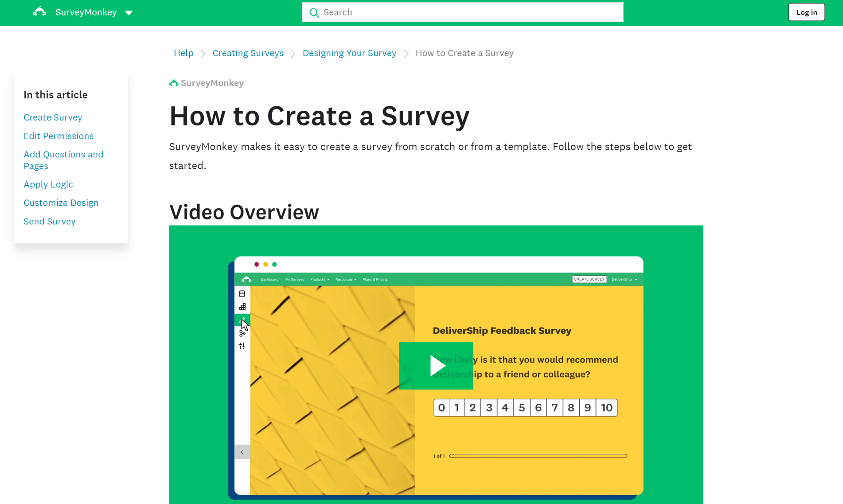Viewport: 843px width, 504px height.
Task: Click the SurveyMonkey logo in video thumbnail navbar
Action: [246, 279]
